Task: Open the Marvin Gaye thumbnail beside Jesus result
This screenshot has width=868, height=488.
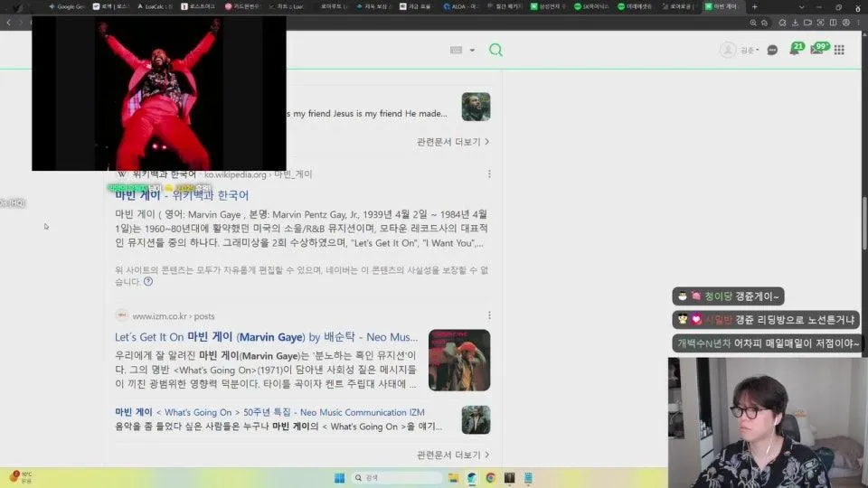Action: click(x=476, y=107)
